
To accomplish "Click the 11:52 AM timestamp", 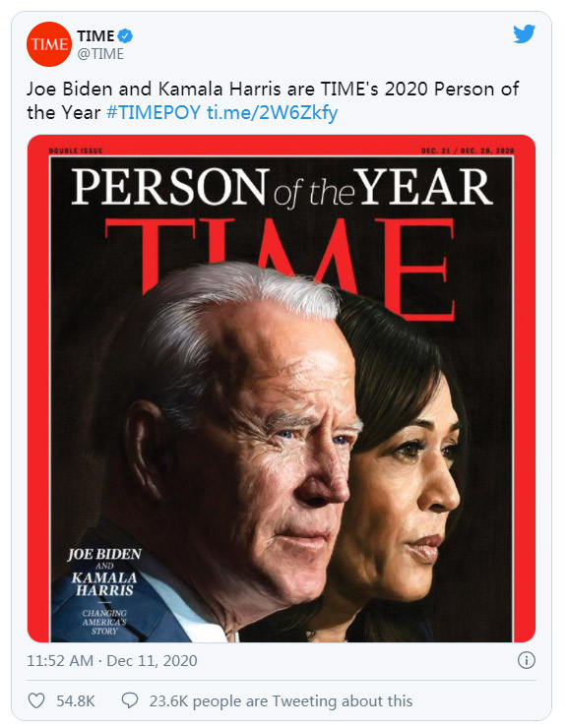I will point(60,660).
